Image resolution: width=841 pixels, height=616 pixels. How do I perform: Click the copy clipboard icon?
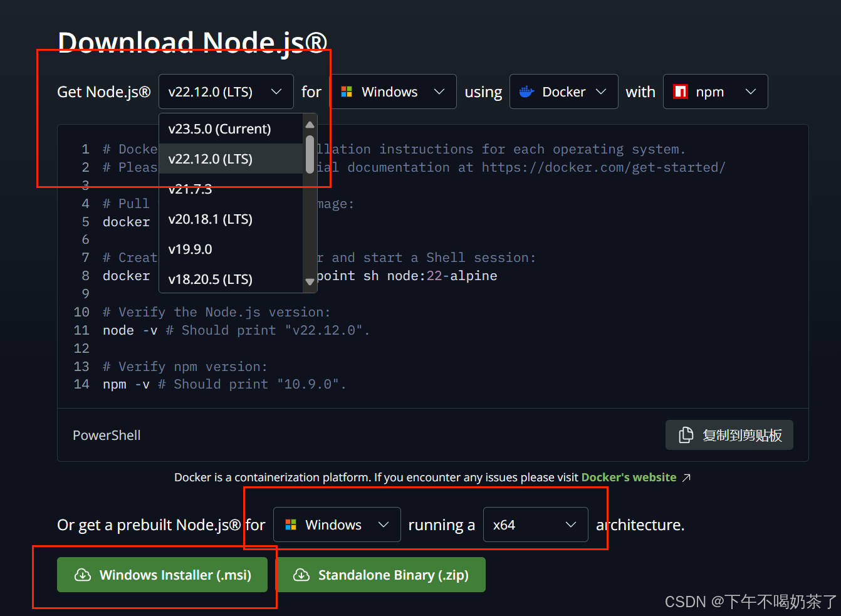tap(686, 435)
